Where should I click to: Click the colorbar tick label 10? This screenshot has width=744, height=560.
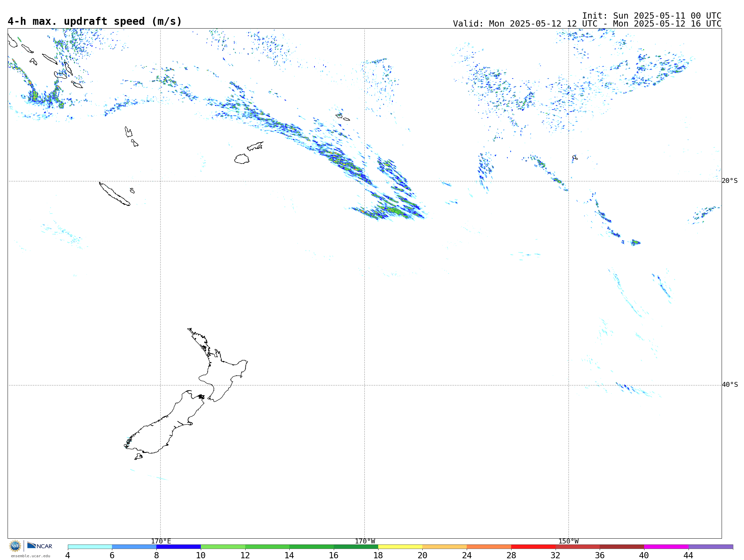point(201,556)
